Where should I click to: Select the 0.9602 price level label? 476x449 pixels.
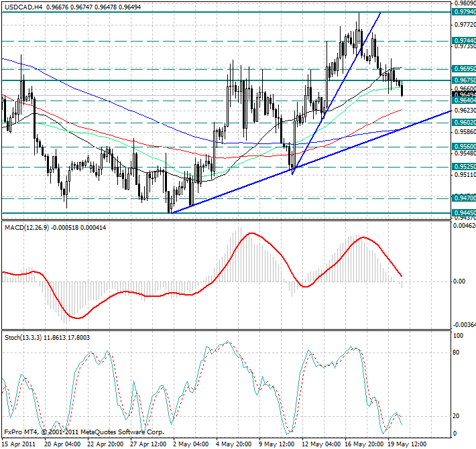(x=464, y=123)
